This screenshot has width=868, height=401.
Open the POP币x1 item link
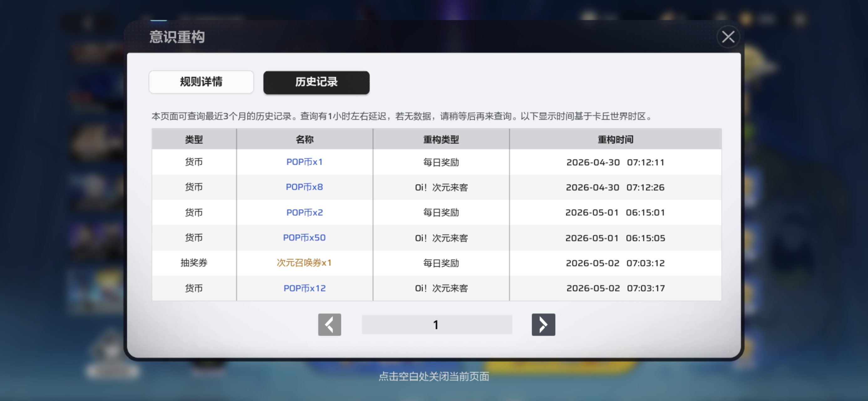304,162
